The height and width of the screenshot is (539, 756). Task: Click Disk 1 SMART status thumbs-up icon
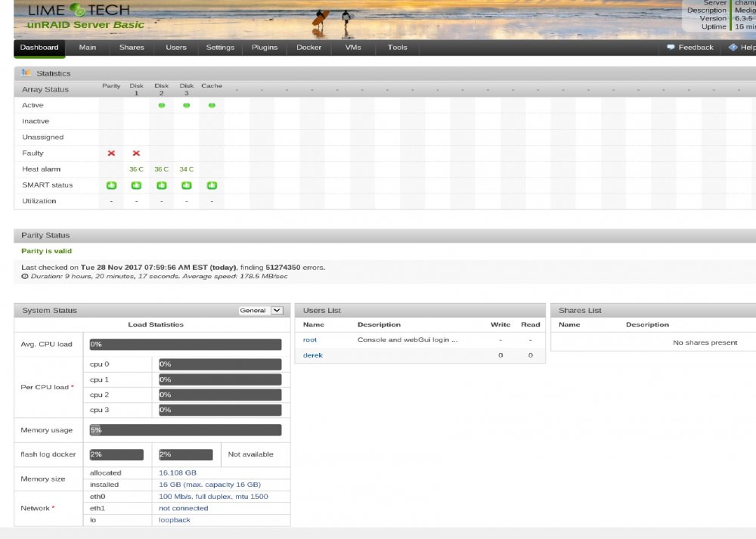tap(136, 185)
